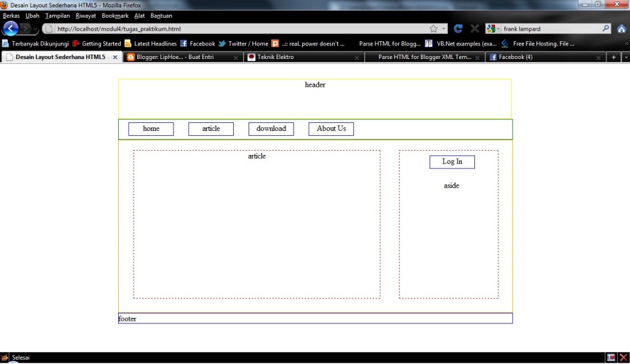The image size is (630, 364).
Task: Stop loading the page
Action: pos(474,28)
